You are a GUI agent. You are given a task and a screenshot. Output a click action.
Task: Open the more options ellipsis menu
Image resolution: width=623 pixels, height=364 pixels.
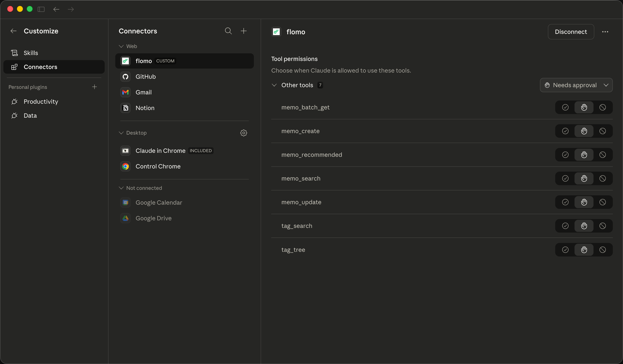pyautogui.click(x=605, y=32)
